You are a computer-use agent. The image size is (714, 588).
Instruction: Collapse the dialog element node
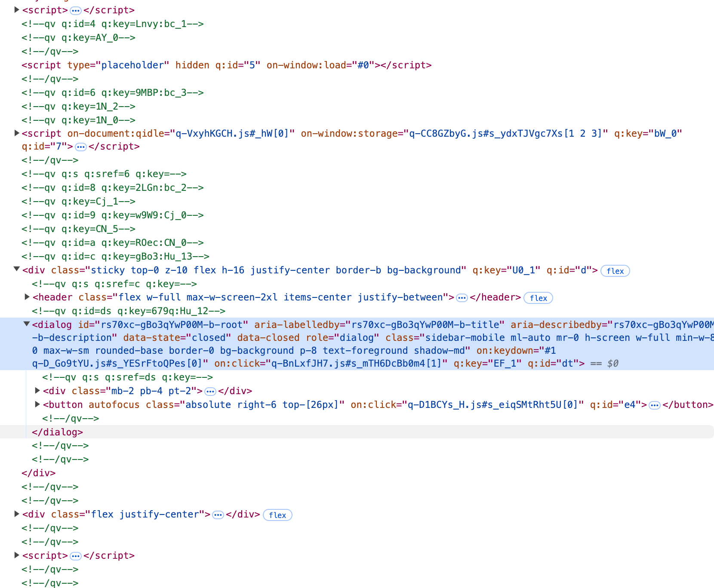point(27,325)
